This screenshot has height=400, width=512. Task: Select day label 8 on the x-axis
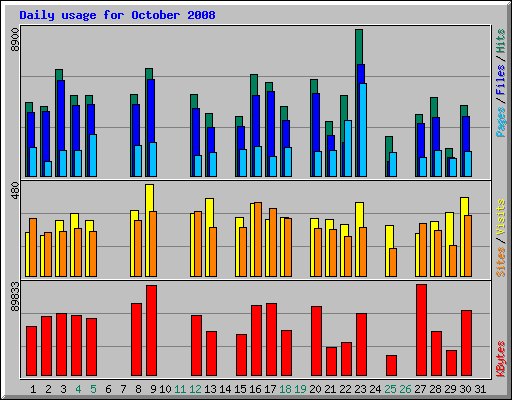[138, 389]
